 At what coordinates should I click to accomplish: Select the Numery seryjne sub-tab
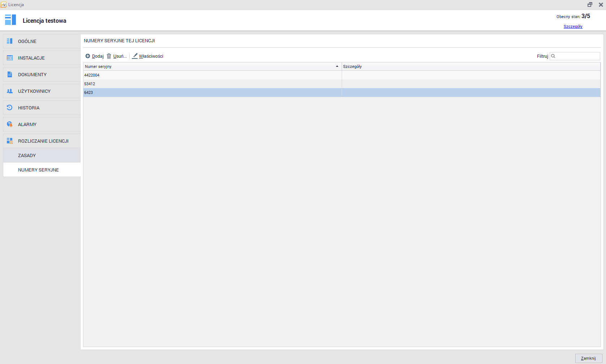pos(38,170)
